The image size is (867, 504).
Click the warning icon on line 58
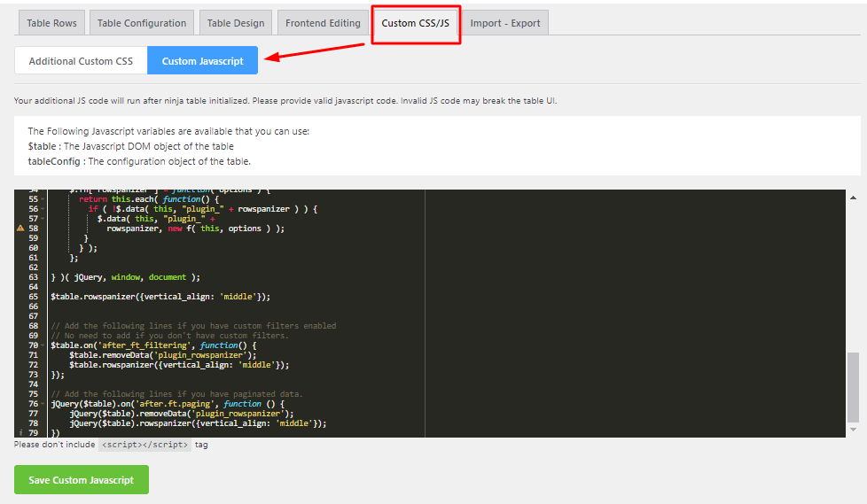pyautogui.click(x=20, y=229)
